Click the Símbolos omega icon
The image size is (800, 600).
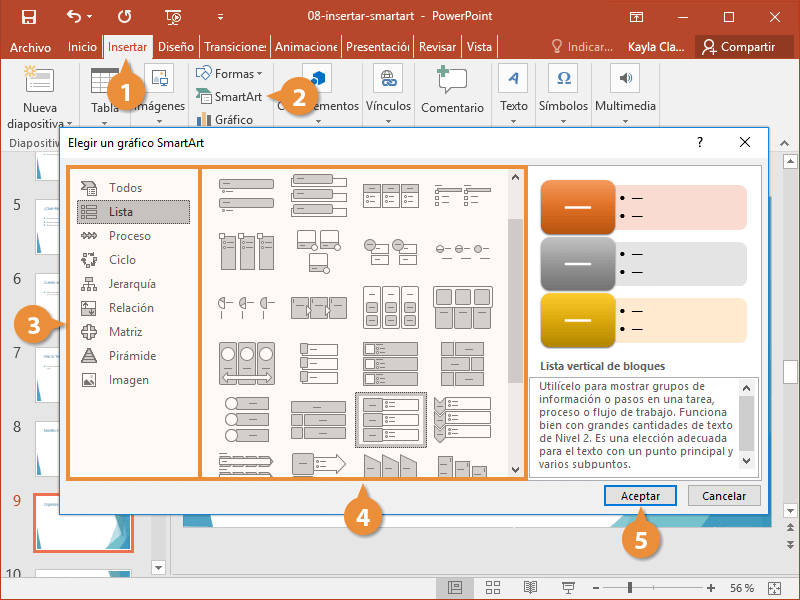(x=563, y=79)
